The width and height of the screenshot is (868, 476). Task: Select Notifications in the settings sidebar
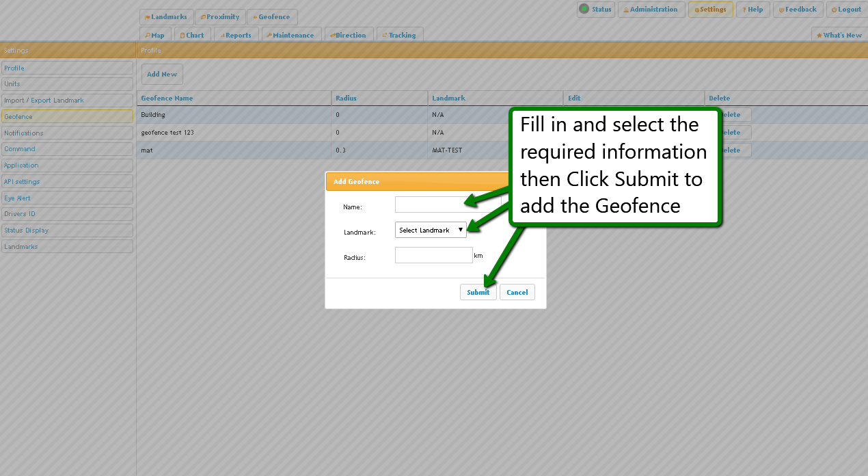pos(67,133)
